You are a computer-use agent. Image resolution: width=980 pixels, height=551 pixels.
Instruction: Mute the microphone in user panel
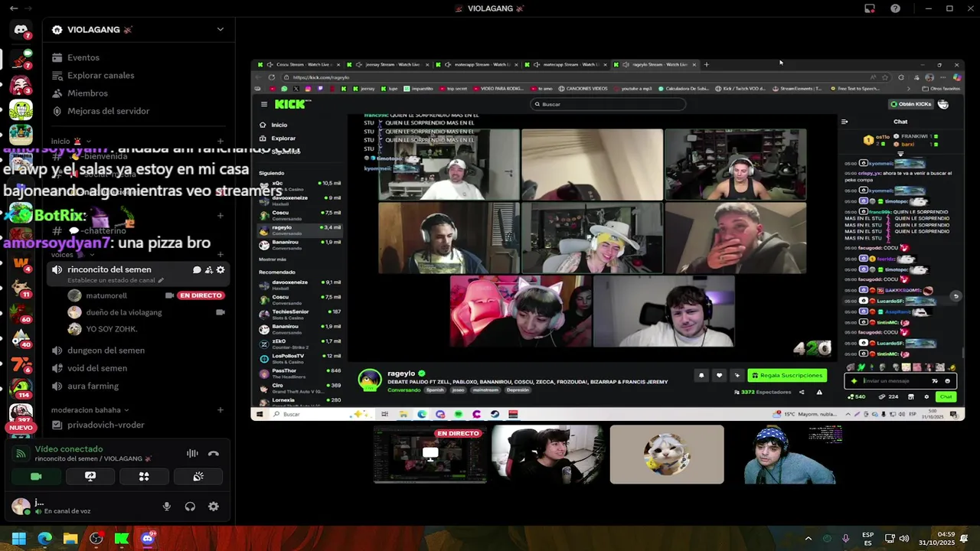pos(166,507)
